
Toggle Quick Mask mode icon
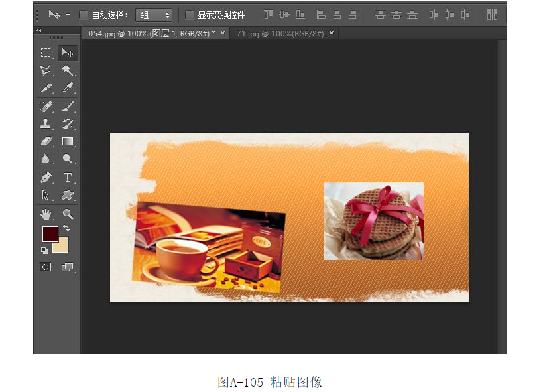click(x=46, y=267)
